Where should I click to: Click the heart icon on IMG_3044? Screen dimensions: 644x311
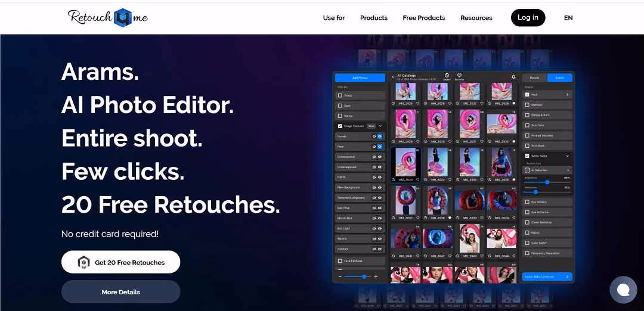point(514,256)
